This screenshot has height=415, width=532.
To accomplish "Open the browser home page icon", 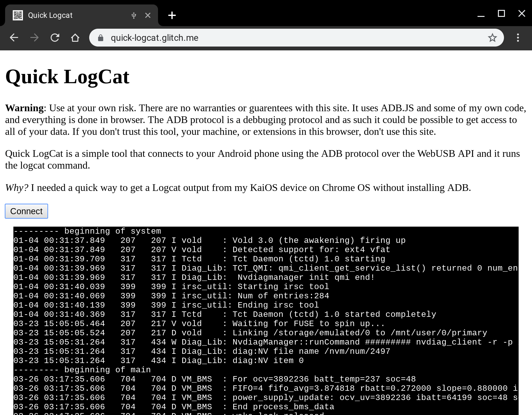I will [x=75, y=37].
